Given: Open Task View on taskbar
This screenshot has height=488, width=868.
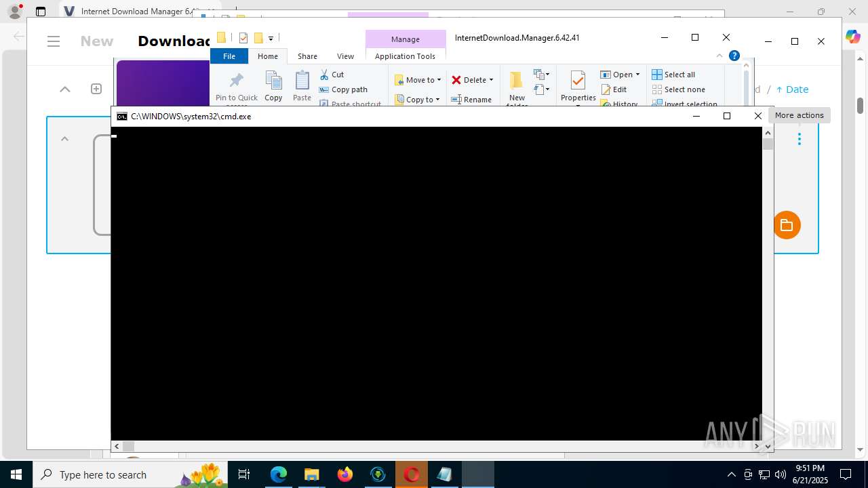Looking at the screenshot, I should tap(244, 474).
